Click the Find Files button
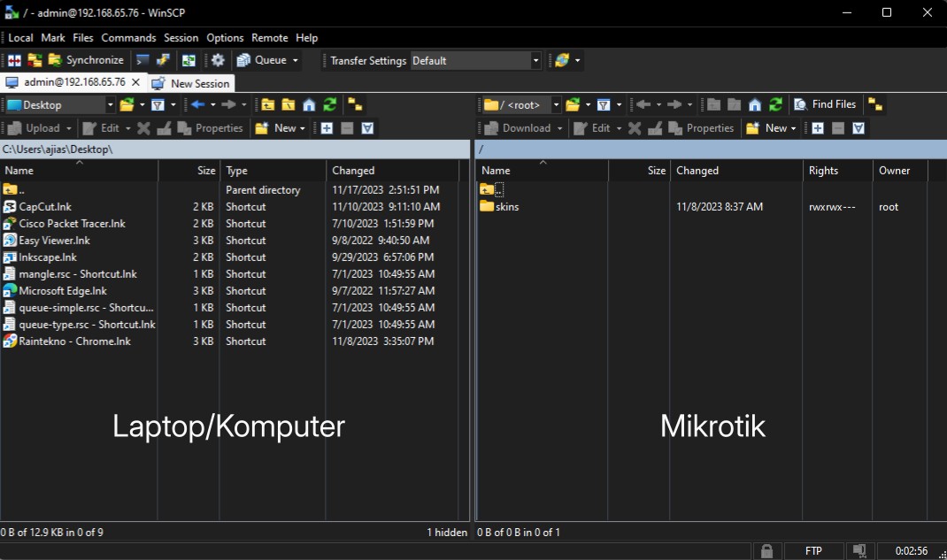Image resolution: width=947 pixels, height=560 pixels. tap(826, 104)
